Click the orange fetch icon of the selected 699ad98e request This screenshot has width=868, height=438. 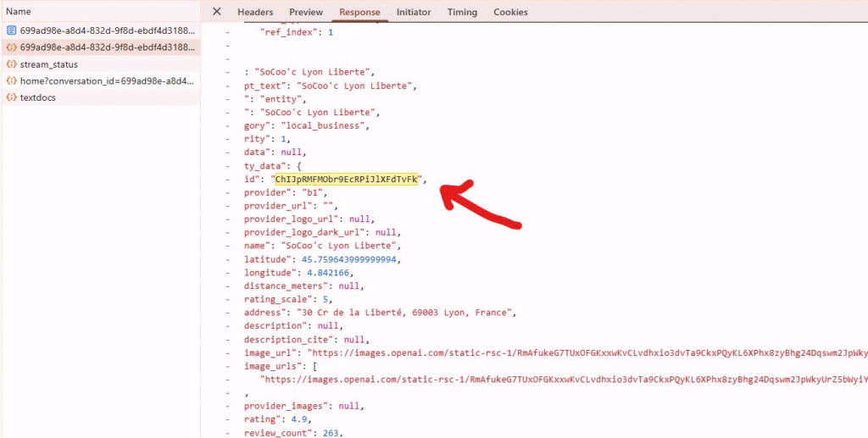click(x=11, y=47)
